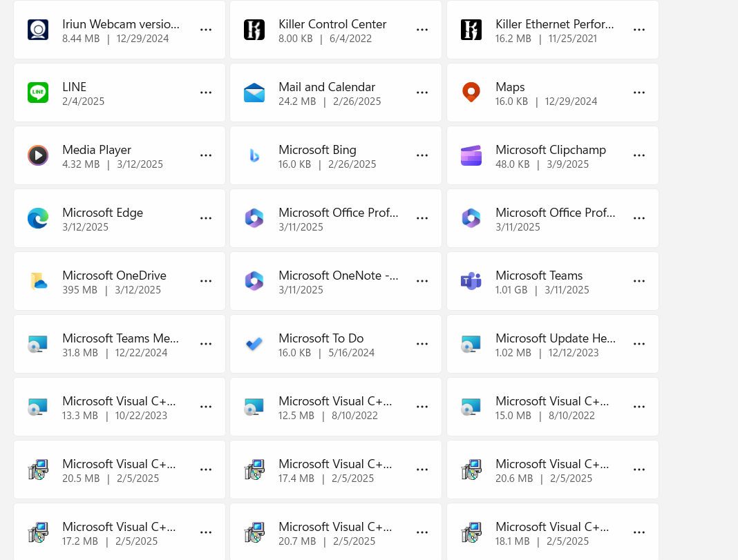The image size is (738, 560).
Task: Open more options for Microsoft OneDrive
Action: tap(206, 281)
